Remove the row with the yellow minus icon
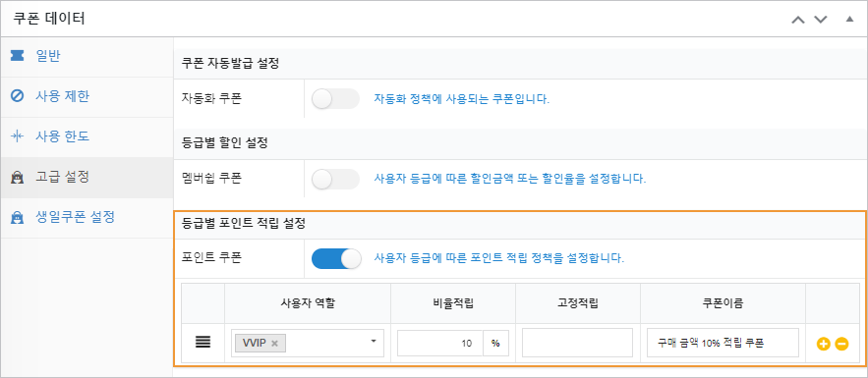 pyautogui.click(x=841, y=344)
